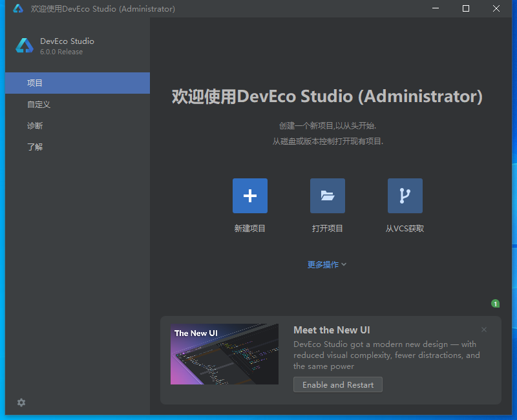Click the 6.0.0 Release version text
This screenshot has width=517, height=420.
(61, 52)
